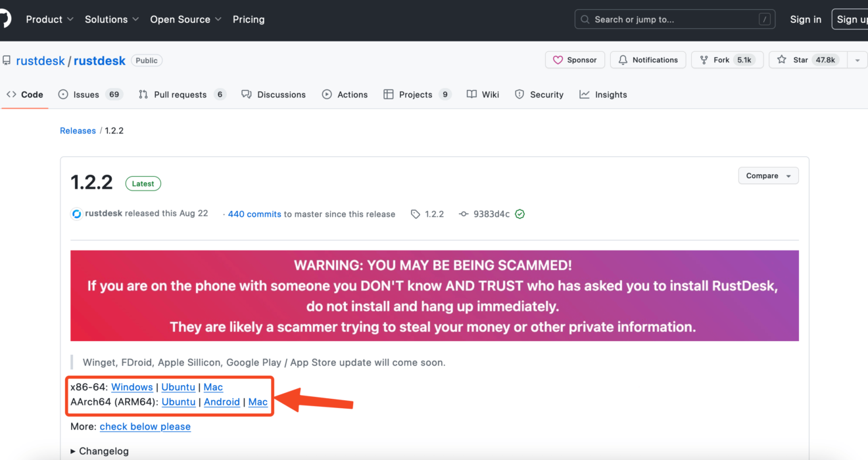Click the Notifications bell button
Viewport: 868px width, 460px height.
tap(648, 60)
